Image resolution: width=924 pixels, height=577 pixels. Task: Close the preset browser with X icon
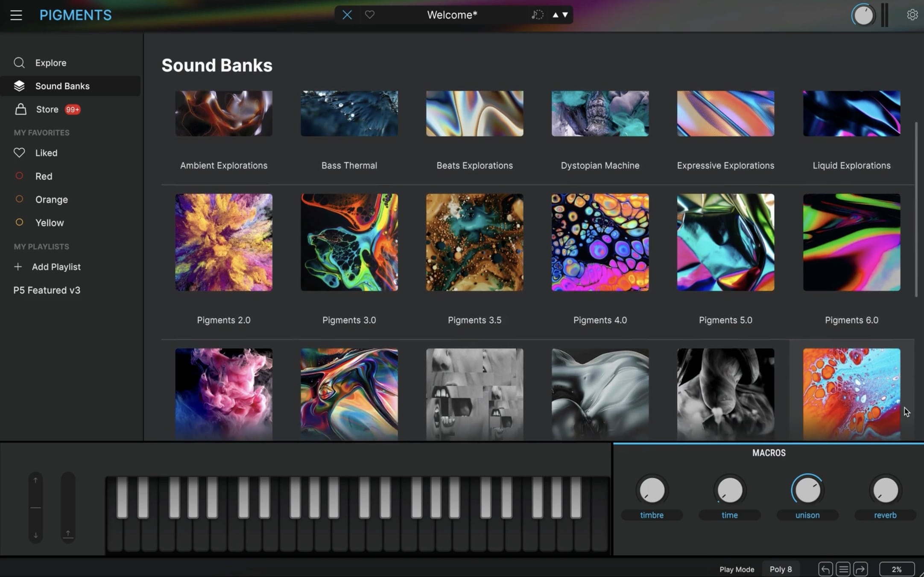click(347, 15)
